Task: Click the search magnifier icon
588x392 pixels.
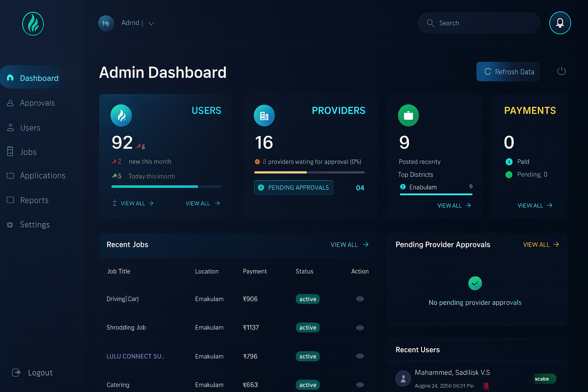Action: click(430, 23)
